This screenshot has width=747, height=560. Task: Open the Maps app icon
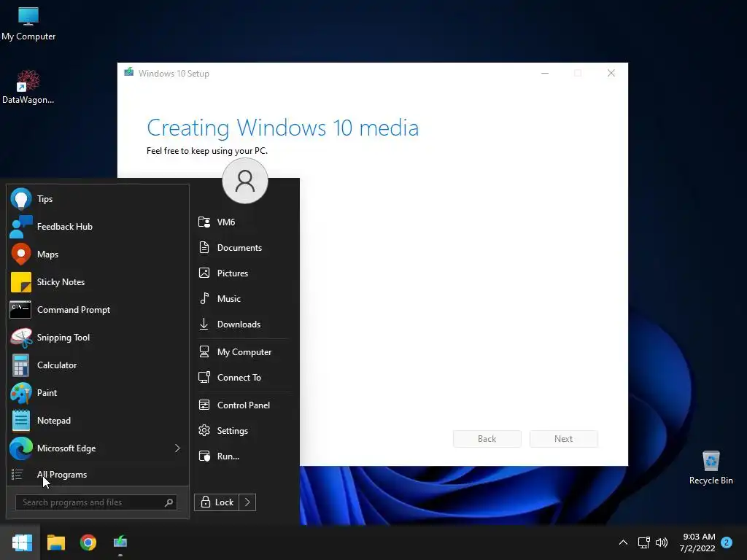point(21,254)
